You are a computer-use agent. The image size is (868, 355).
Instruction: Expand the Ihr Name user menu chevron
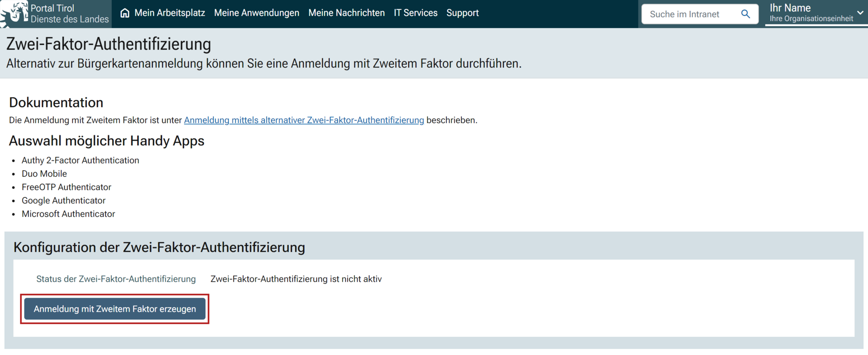[x=860, y=13]
